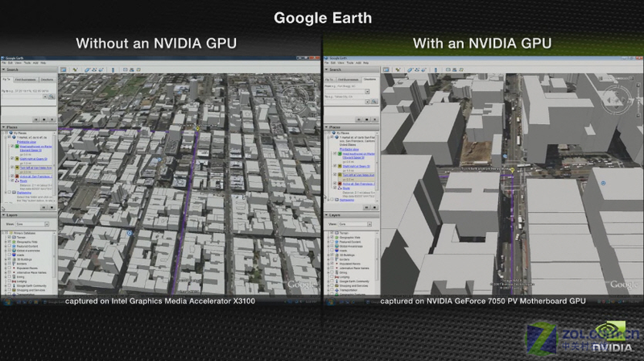This screenshot has width=644, height=361.
Task: Toggle 3D Buildings checkbox in right window
Action: click(x=332, y=255)
